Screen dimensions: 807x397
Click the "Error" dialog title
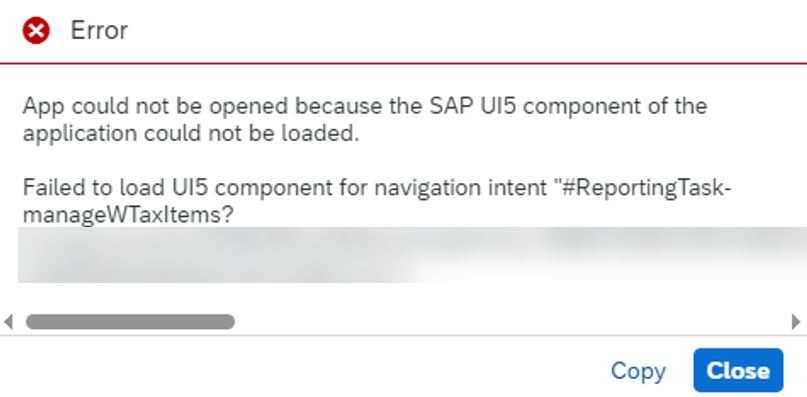point(99,30)
